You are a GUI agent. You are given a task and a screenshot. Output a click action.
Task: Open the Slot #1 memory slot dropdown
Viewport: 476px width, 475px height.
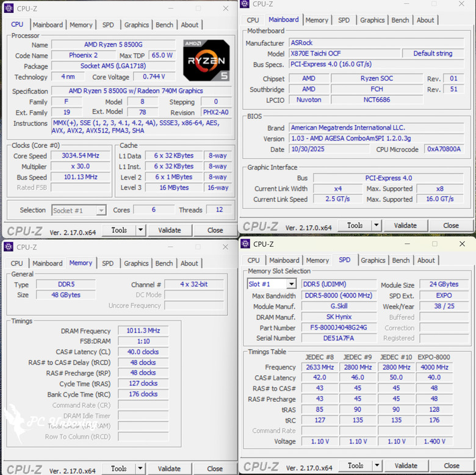(x=272, y=285)
